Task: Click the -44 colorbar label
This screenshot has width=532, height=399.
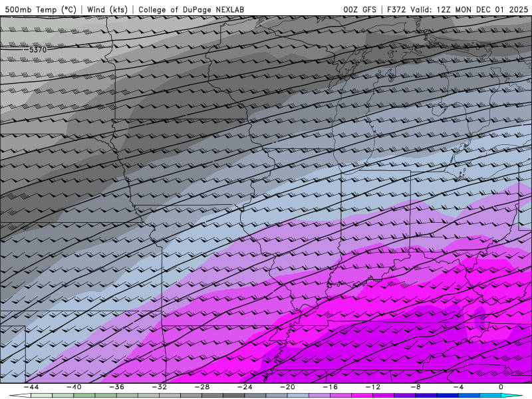Action: [x=31, y=387]
